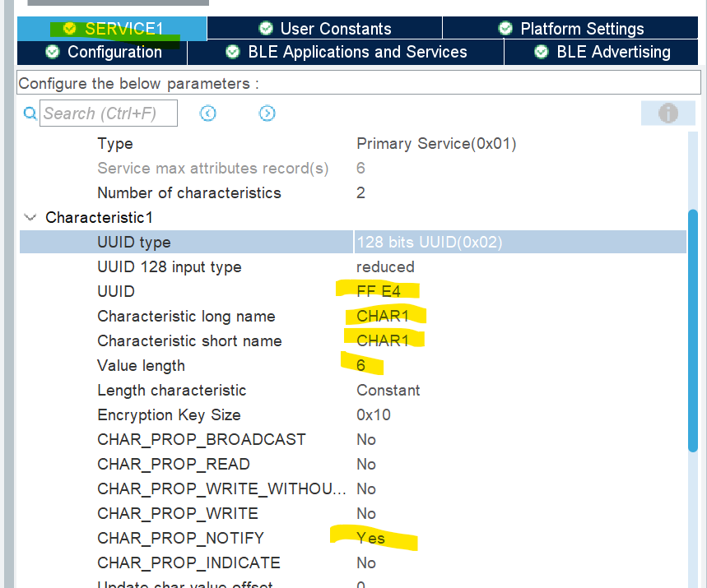Open CHAR_PROP_WRITE_WITHOU... No dropdown
The width and height of the screenshot is (707, 588).
[x=365, y=488]
